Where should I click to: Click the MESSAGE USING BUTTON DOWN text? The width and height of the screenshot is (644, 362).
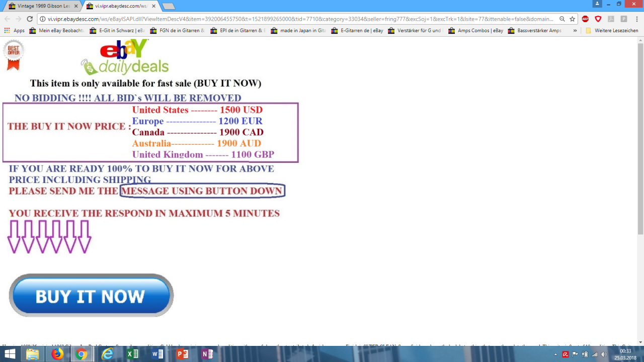point(202,191)
